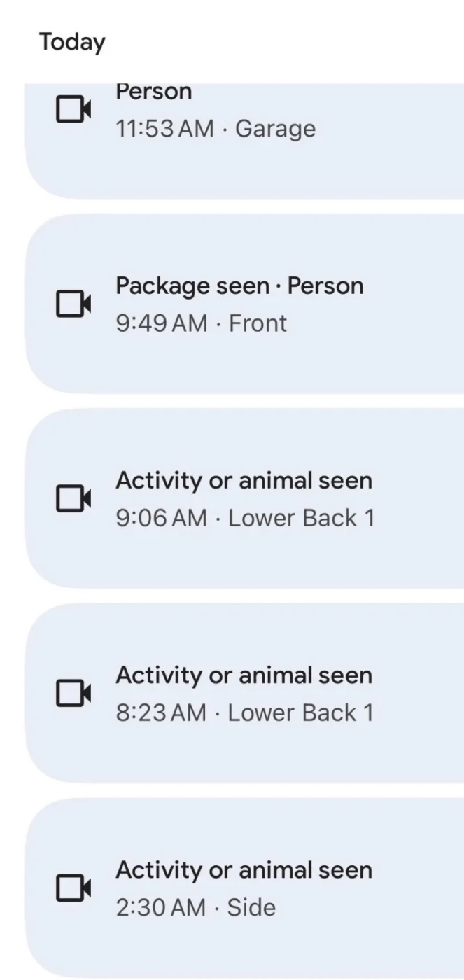Tap the '2:30 AM · Side' timestamp
This screenshot has width=464, height=980.
[x=195, y=907]
